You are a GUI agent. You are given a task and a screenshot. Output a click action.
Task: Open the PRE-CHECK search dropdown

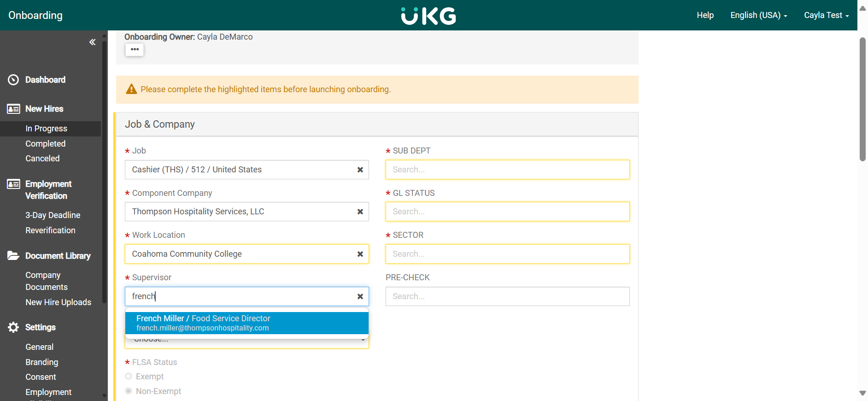(x=507, y=296)
